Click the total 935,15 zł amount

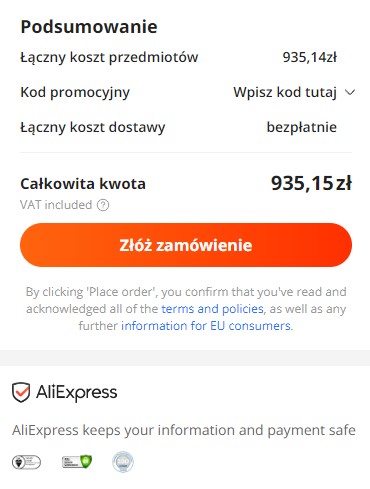[311, 183]
